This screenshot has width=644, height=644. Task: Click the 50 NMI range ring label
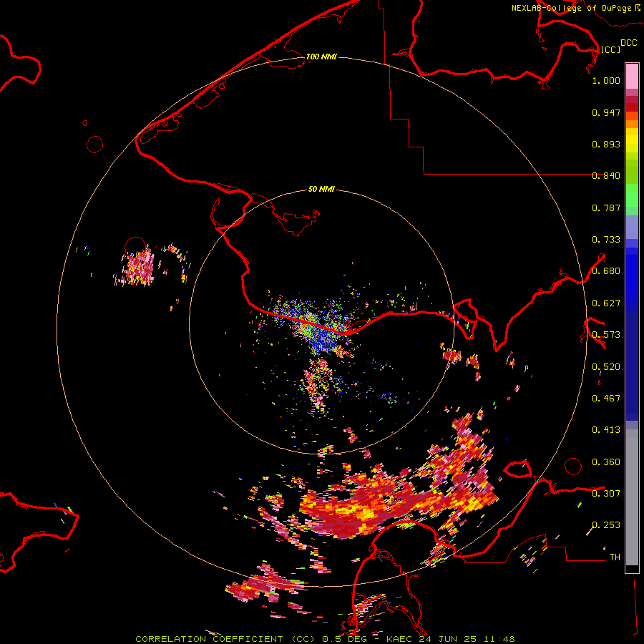coord(321,189)
